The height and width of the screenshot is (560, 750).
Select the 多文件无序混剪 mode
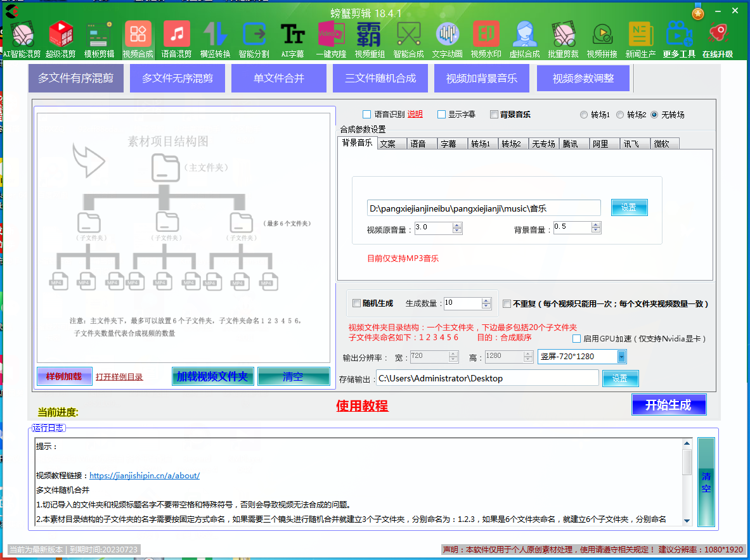(x=178, y=79)
